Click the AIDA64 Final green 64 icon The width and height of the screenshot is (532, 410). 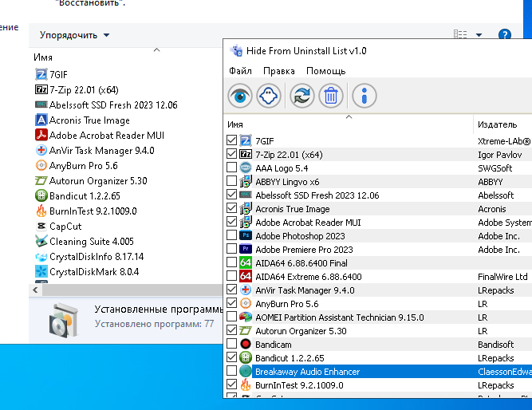(246, 262)
